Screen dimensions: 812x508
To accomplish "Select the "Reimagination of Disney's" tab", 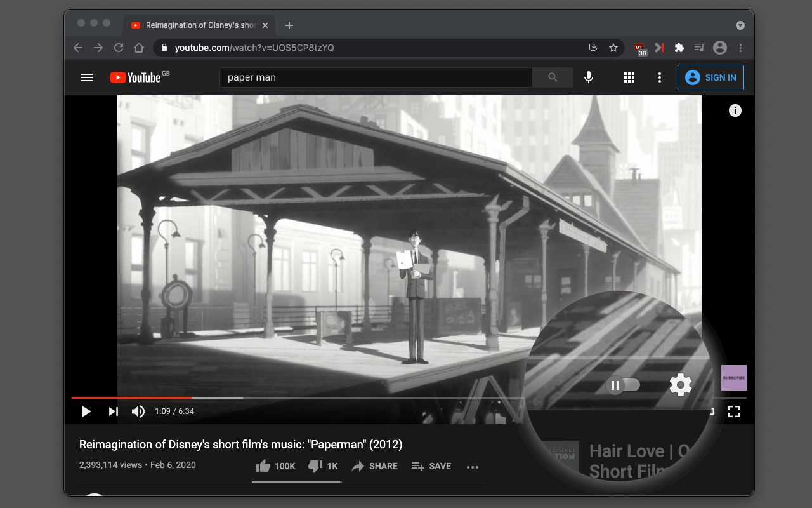I will [x=198, y=25].
